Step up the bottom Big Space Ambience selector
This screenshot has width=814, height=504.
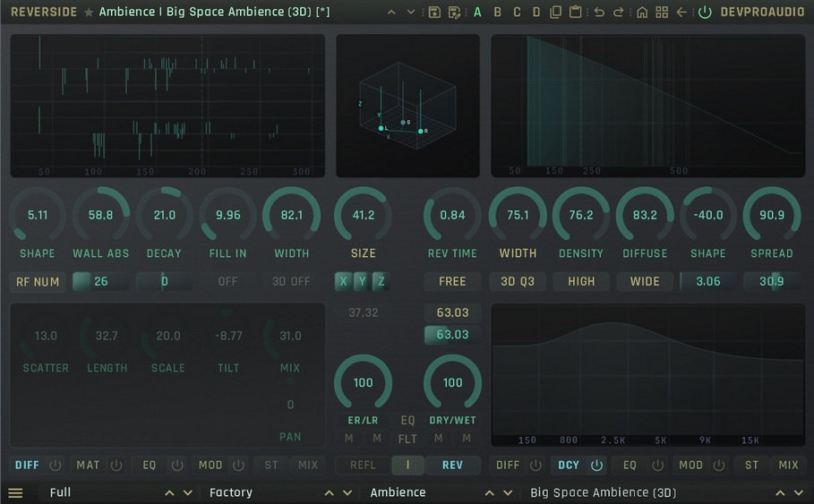780,493
